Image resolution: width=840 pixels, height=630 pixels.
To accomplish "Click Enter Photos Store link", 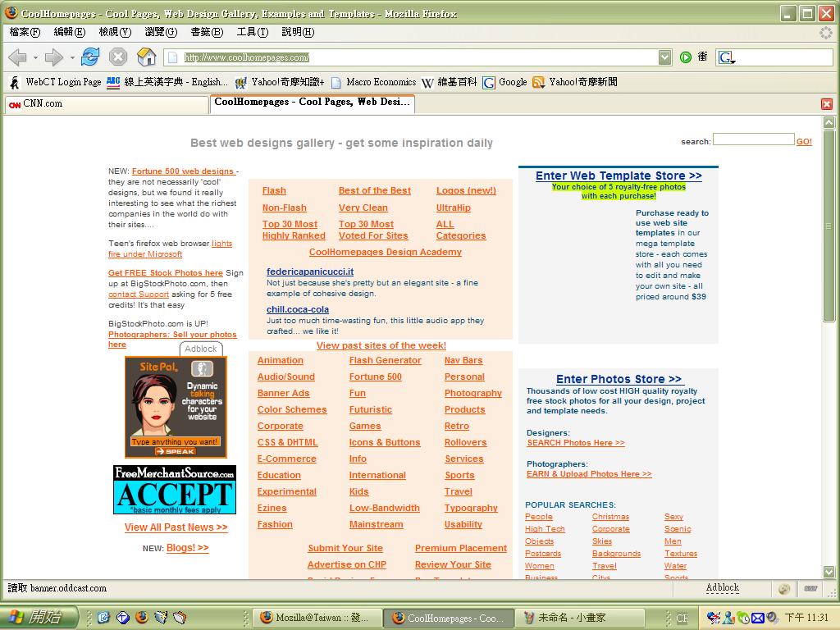I will (x=619, y=379).
